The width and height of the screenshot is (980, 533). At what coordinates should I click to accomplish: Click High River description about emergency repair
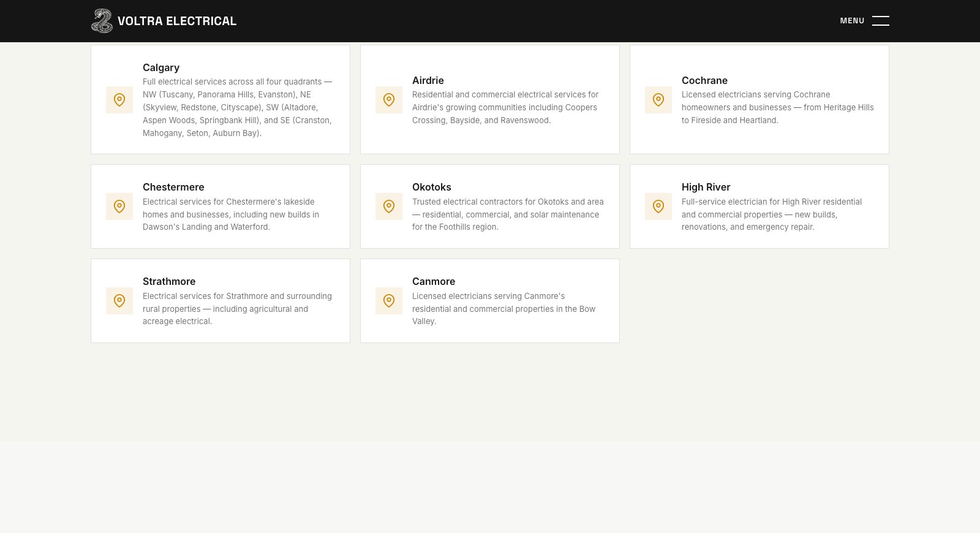coord(772,214)
